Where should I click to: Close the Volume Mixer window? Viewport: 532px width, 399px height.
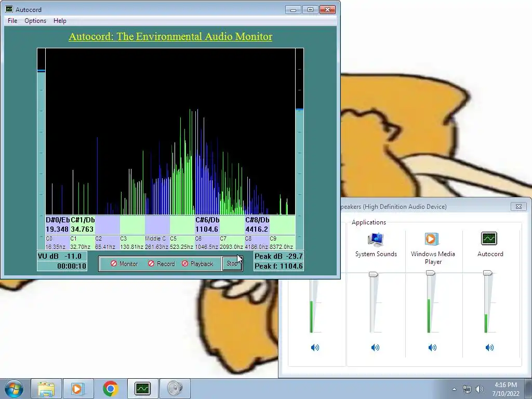pos(518,206)
